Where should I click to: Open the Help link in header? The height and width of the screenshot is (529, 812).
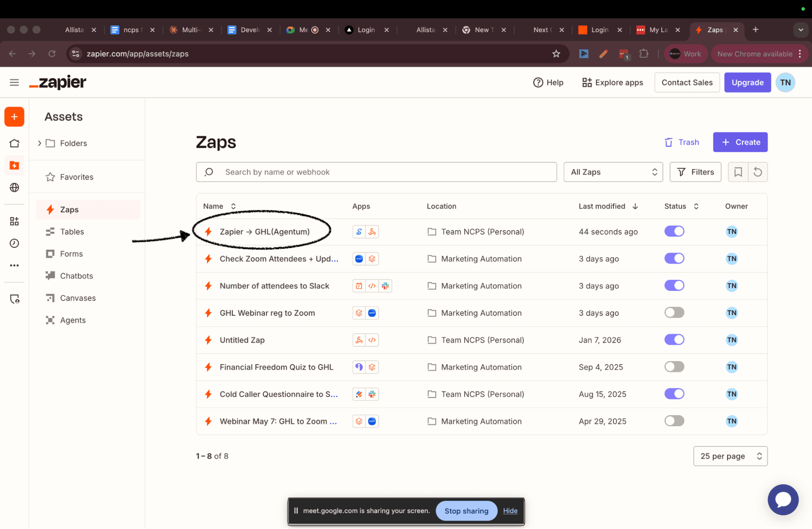[x=548, y=83]
